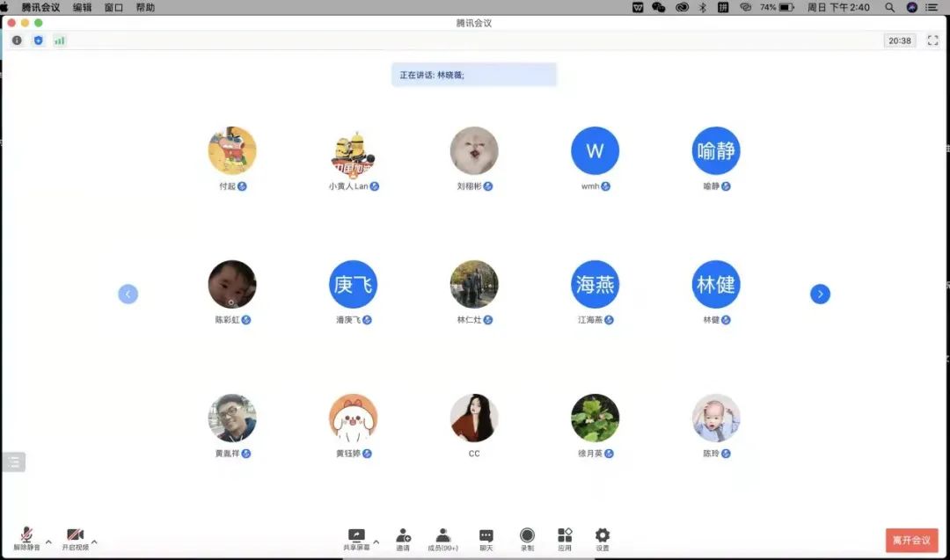Click the battery status indicator
Viewport: 950px width, 560px height.
tap(778, 7)
